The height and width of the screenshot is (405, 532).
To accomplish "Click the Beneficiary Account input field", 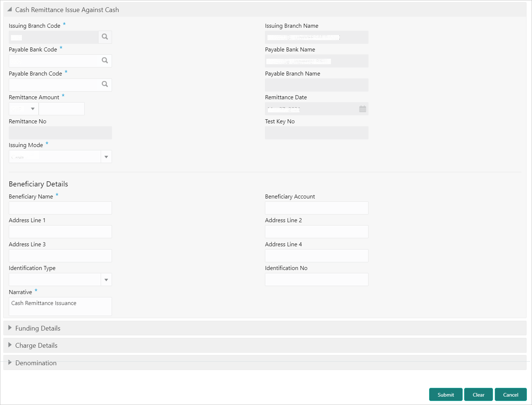I will [317, 208].
